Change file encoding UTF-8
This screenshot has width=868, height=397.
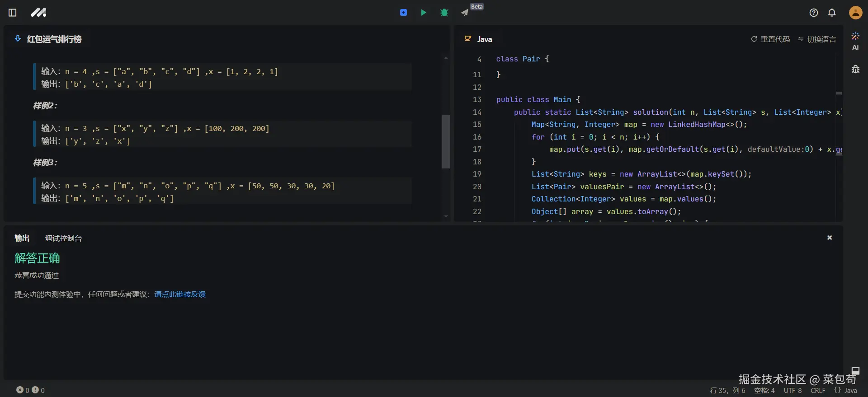793,390
